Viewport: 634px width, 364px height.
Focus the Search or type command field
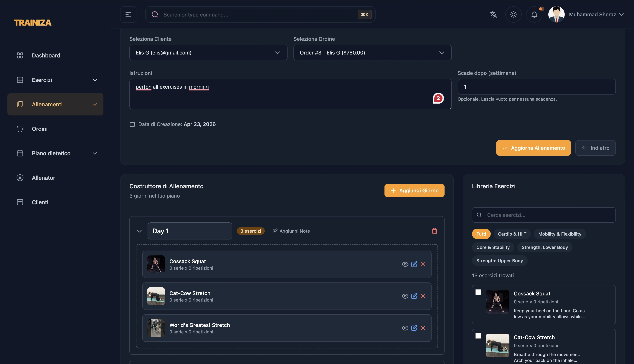(260, 14)
